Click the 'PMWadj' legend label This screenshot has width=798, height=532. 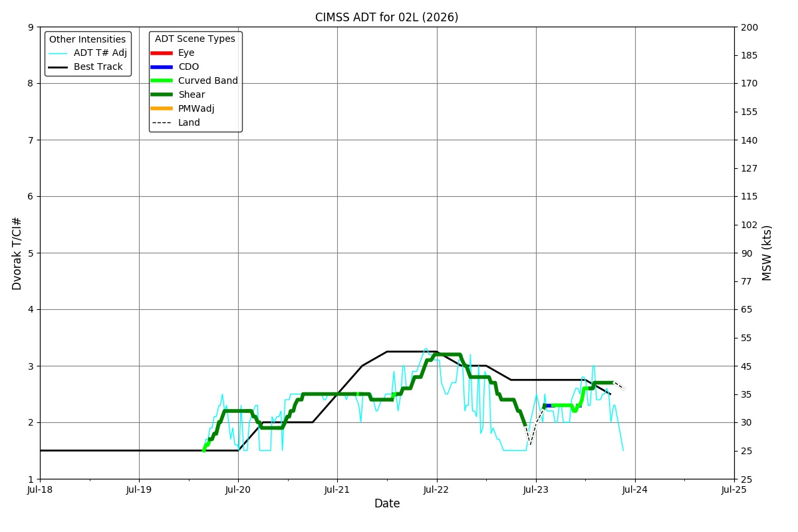click(x=196, y=109)
